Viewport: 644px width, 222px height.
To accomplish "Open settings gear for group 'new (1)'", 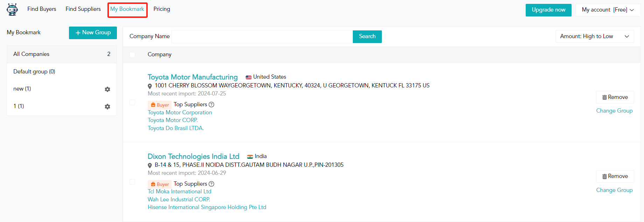I will [107, 89].
